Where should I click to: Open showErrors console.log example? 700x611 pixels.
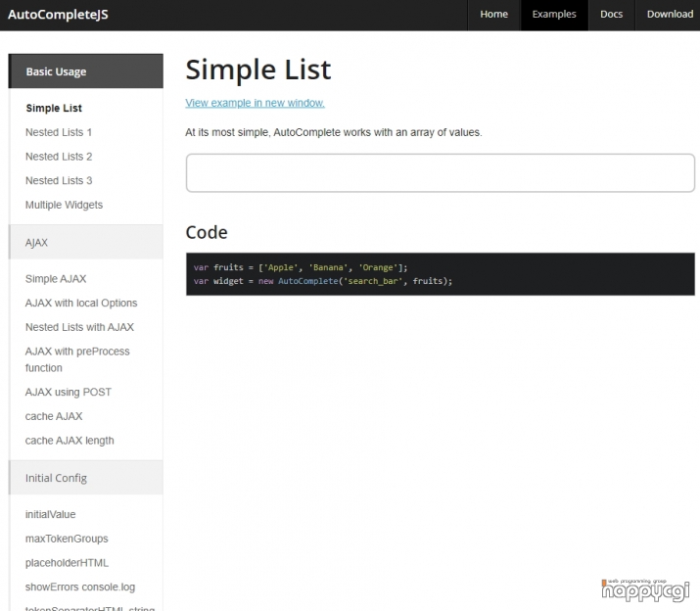(80, 587)
